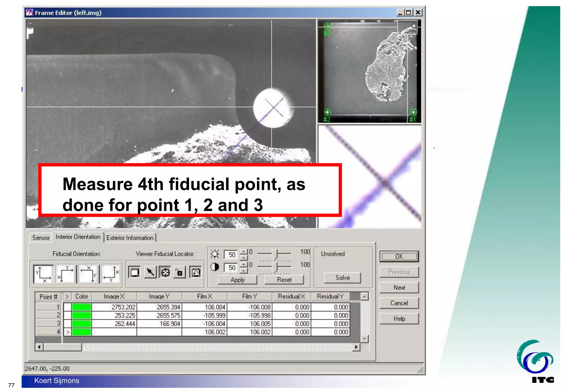Activate the crosshair fiducial measurement tool
Image resolution: width=566 pixels, height=392 pixels.
coord(165,272)
